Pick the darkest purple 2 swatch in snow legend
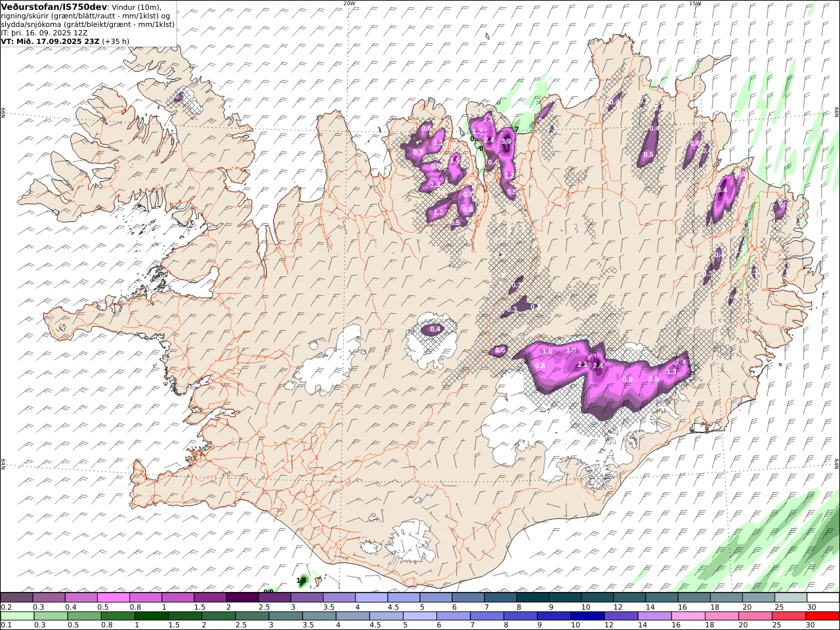This screenshot has width=840, height=630. coord(242,597)
